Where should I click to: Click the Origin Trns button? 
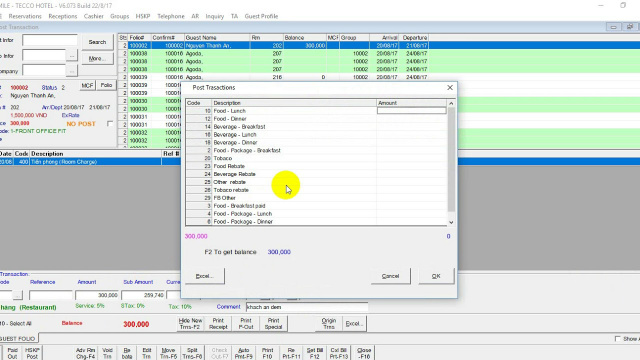(329, 324)
